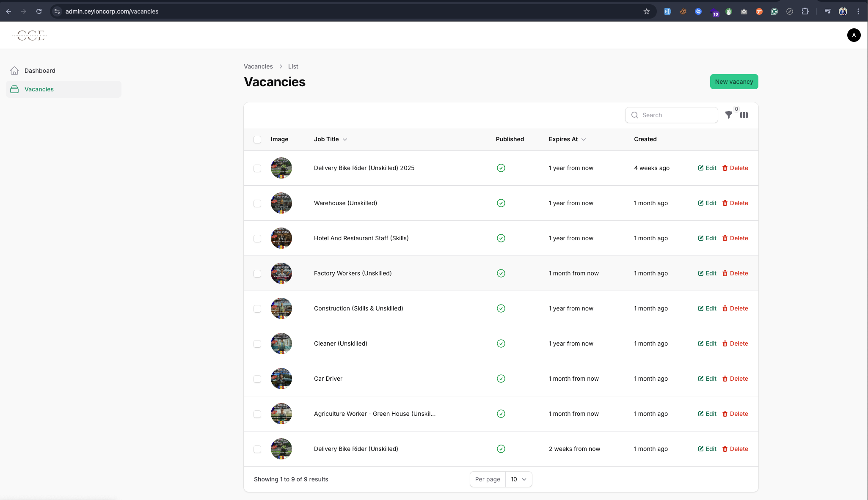Open the Car Driver thumbnail image
This screenshot has width=868, height=500.
281,379
